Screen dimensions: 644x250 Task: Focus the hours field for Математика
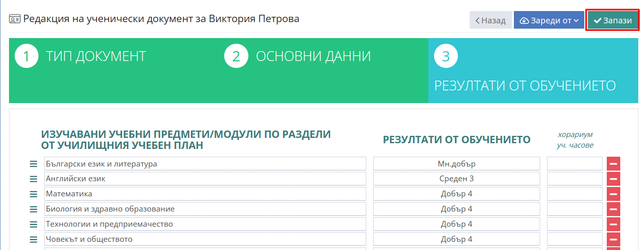coord(575,194)
